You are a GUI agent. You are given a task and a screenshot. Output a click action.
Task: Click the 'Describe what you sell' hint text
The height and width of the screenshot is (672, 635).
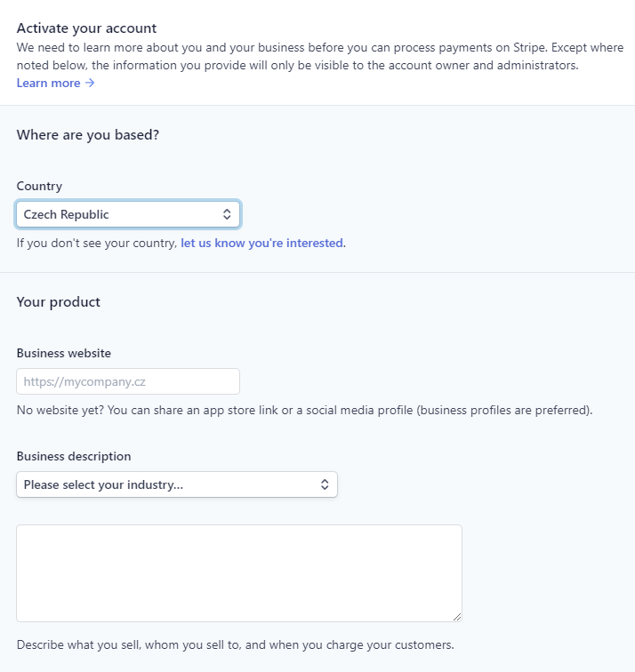[236, 645]
